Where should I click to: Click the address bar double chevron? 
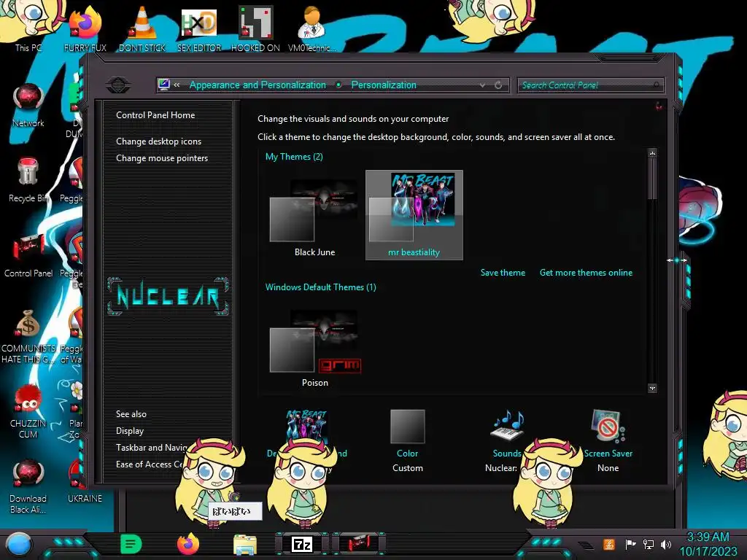coord(177,85)
